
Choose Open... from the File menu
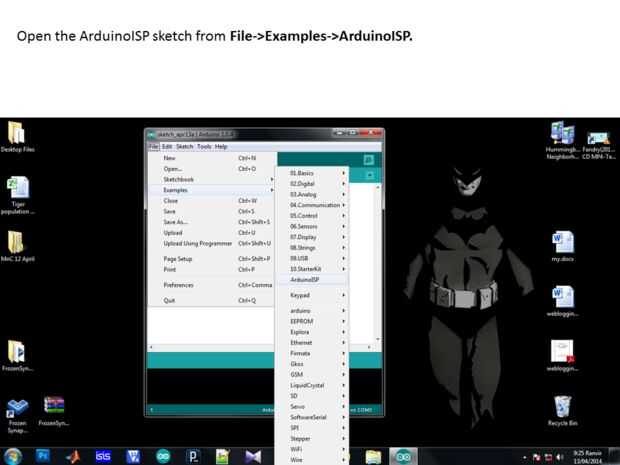pyautogui.click(x=211, y=169)
